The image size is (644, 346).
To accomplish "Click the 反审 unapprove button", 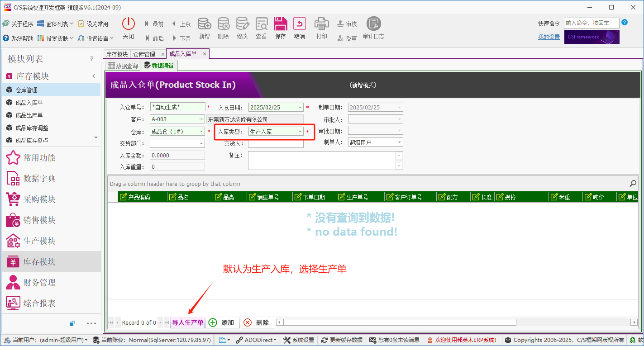I will [347, 38].
